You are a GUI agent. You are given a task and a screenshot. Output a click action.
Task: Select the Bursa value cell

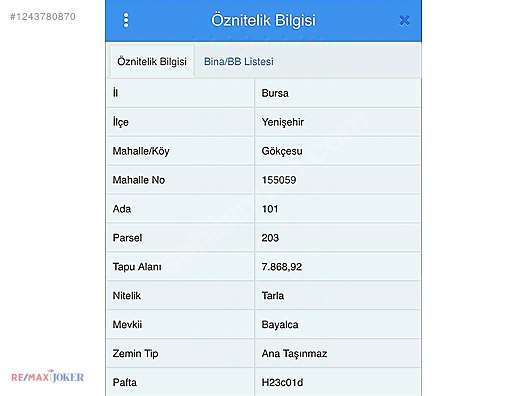[338, 93]
